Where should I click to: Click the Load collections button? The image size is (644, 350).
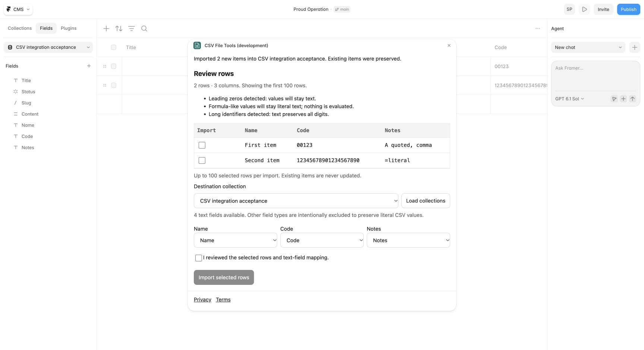point(426,201)
